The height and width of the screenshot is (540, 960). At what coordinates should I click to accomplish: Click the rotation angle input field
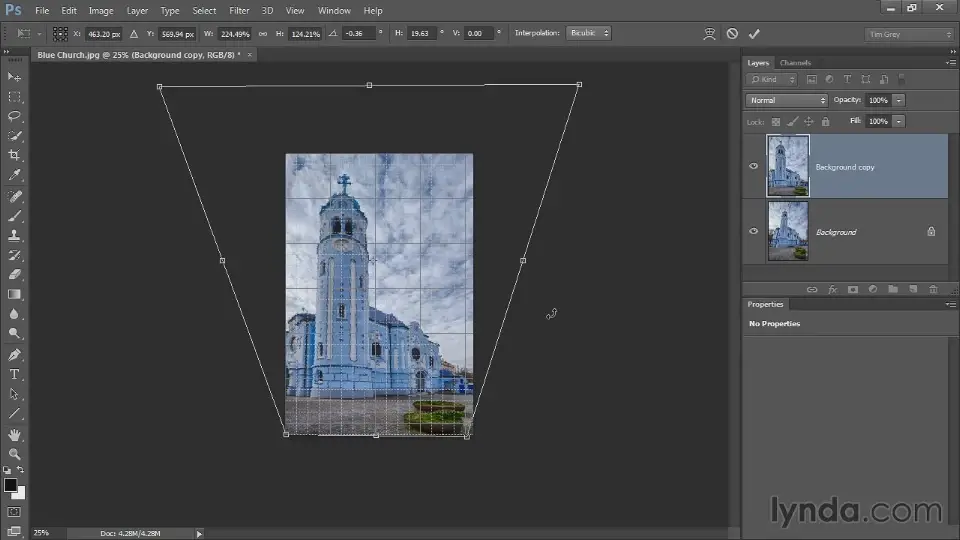pos(360,33)
